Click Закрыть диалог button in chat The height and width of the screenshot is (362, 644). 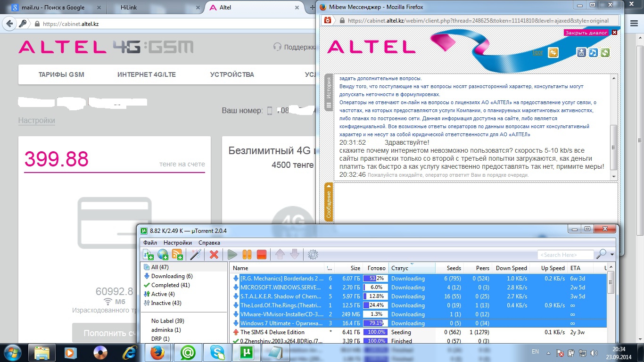[x=586, y=33]
